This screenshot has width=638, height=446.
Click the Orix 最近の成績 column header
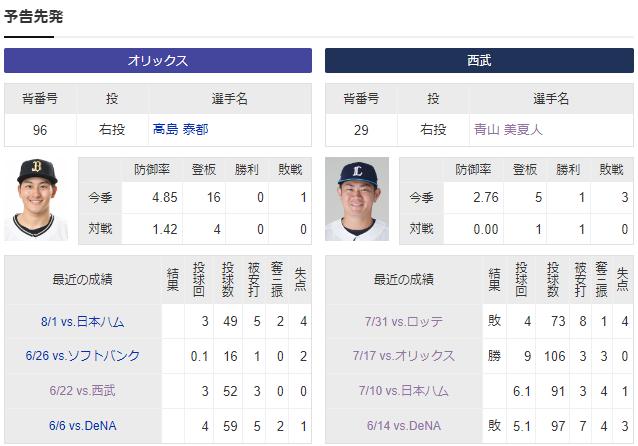pyautogui.click(x=82, y=280)
